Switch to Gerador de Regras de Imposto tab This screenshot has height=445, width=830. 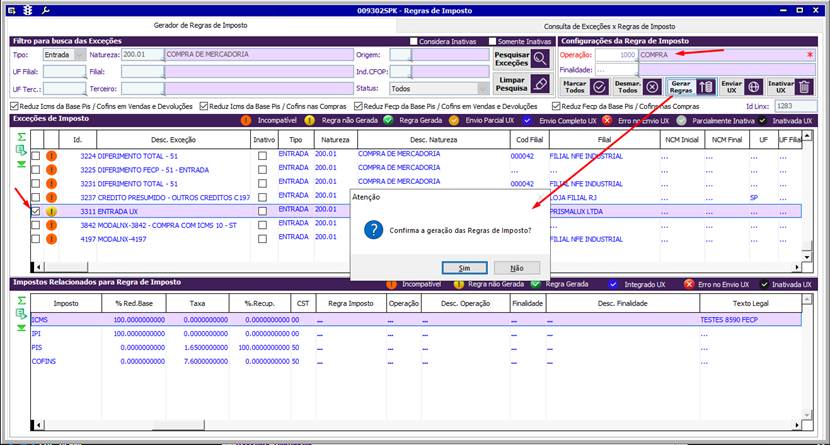coord(201,25)
